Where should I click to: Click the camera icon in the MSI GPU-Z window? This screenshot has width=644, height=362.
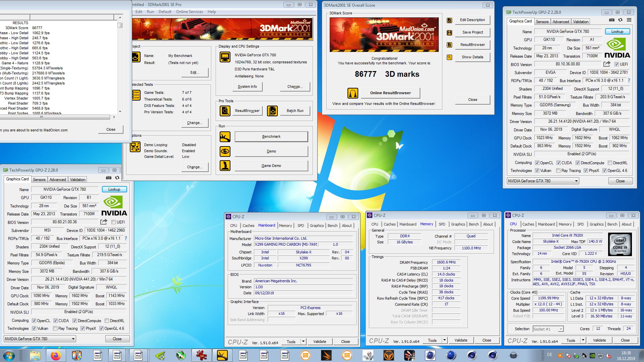pyautogui.click(x=109, y=178)
